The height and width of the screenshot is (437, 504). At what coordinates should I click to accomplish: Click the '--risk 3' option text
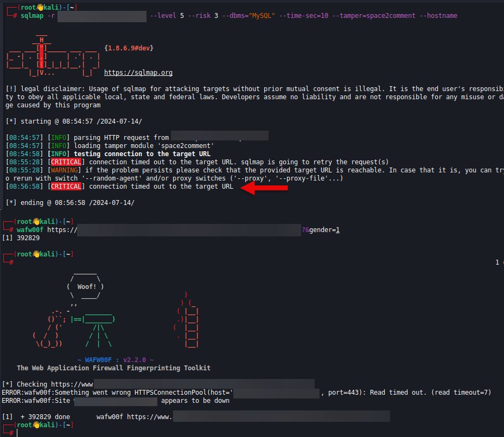click(203, 15)
